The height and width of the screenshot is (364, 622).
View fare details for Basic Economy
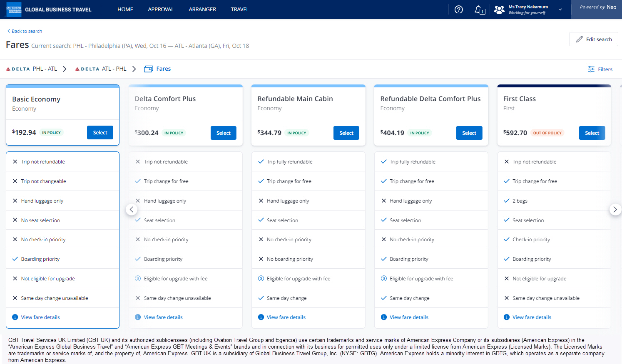(x=40, y=317)
